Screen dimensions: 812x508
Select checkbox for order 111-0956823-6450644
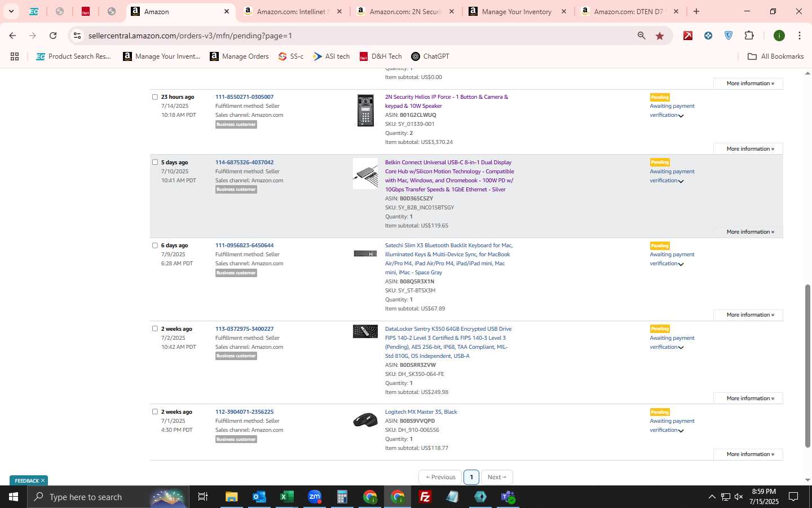click(155, 246)
